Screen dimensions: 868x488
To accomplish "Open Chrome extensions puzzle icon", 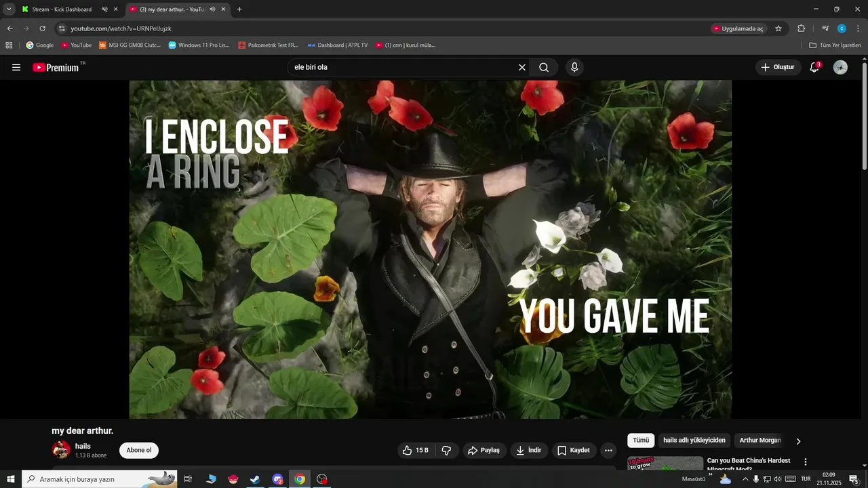I will click(x=801, y=28).
